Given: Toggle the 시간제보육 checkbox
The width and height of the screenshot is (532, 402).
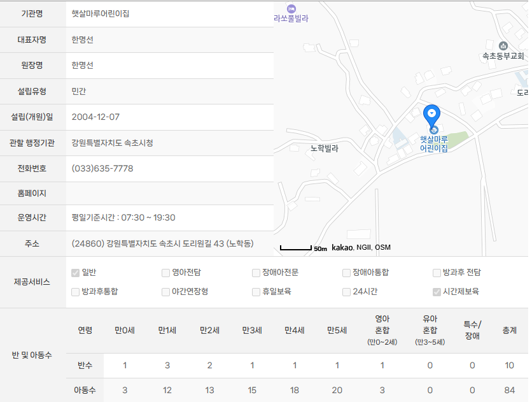Looking at the screenshot, I should pos(437,292).
